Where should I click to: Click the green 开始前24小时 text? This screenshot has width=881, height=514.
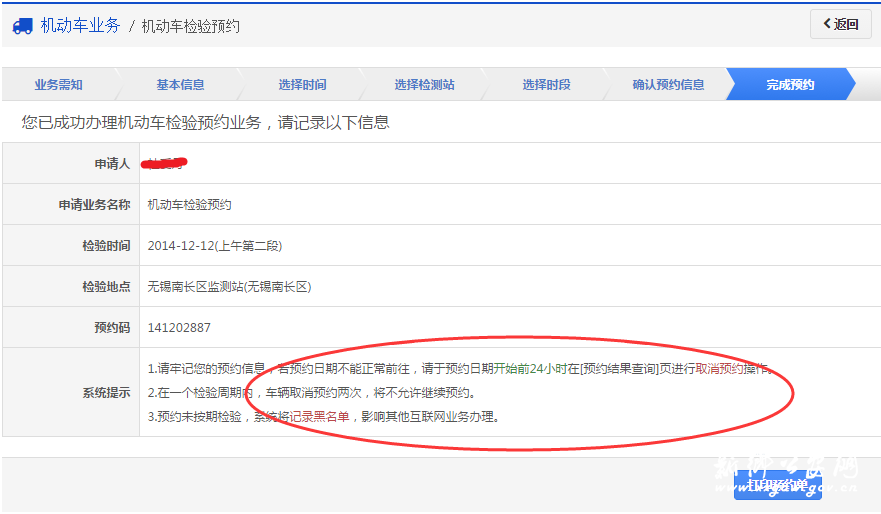530,369
